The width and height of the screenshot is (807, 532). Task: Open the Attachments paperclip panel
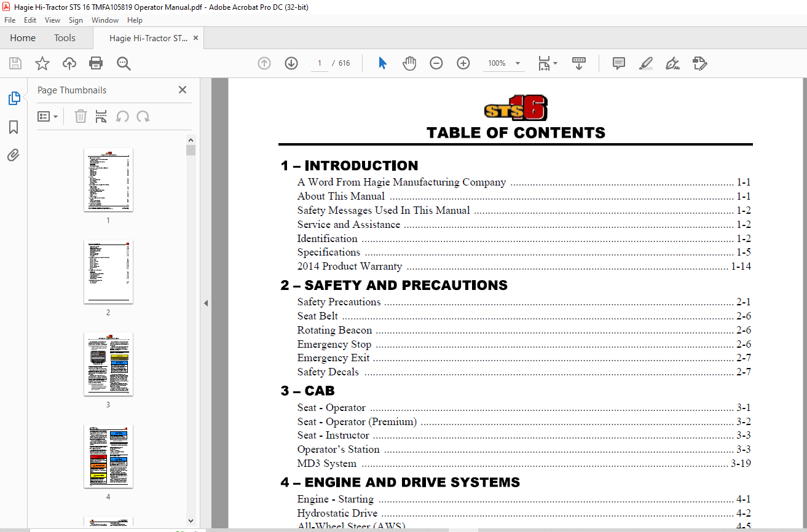pos(14,155)
